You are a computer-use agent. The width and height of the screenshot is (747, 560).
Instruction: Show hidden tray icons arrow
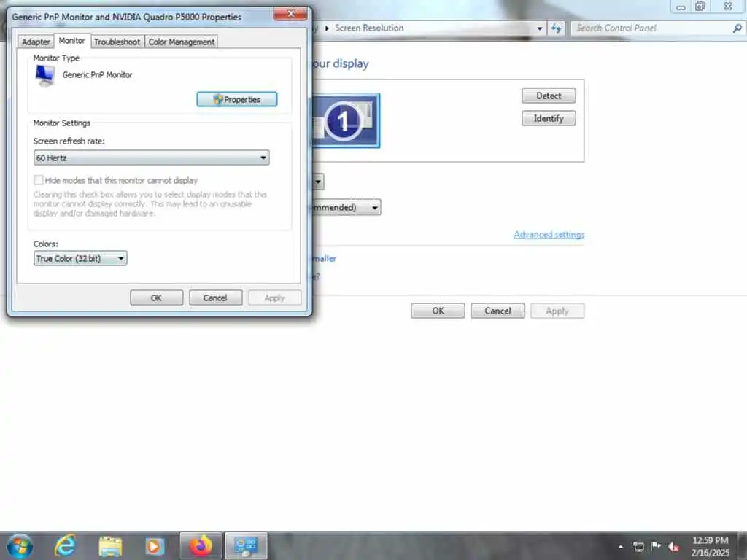pos(621,547)
